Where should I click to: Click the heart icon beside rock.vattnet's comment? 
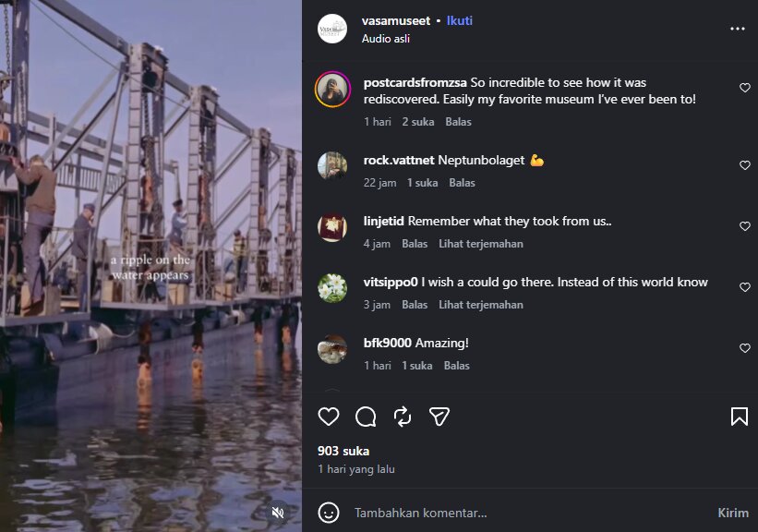745,165
